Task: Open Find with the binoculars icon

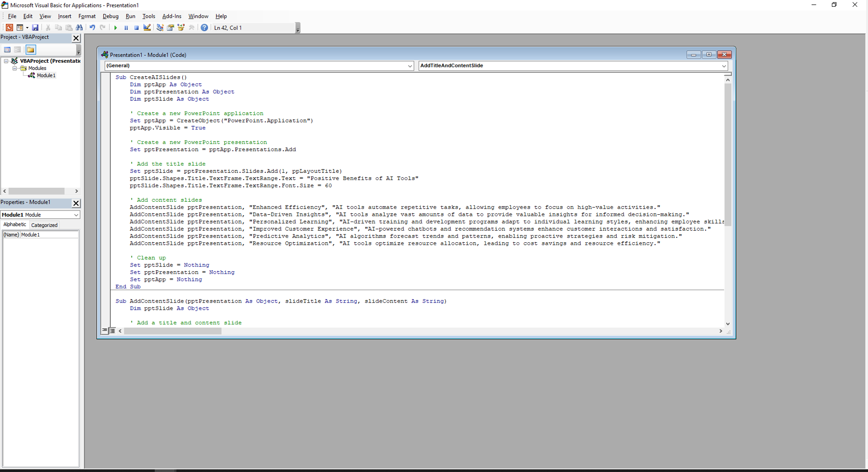Action: (x=79, y=28)
